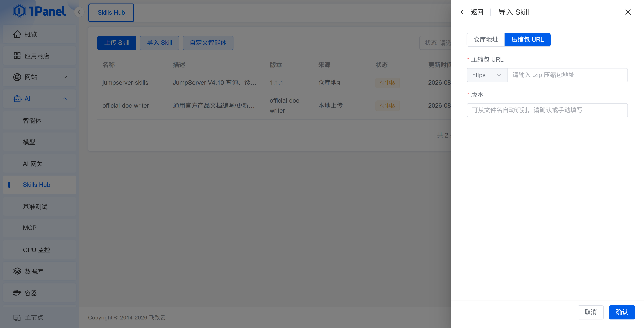Viewport: 644px width, 328px height.
Task: Click the 名称 column header
Action: click(x=109, y=65)
